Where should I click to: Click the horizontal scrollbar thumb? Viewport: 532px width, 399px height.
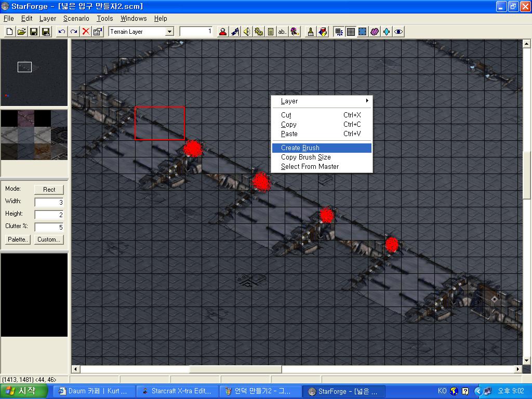(235, 369)
